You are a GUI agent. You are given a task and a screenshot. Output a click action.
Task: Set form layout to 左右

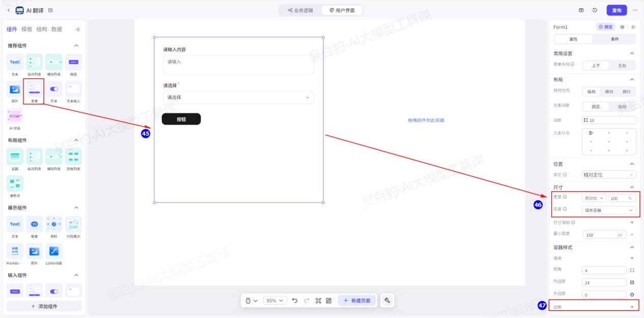622,66
